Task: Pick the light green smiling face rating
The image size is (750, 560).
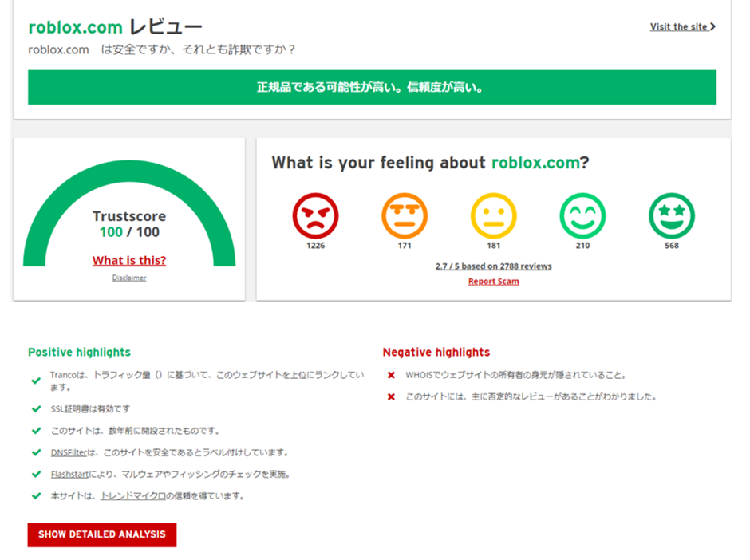Action: coord(582,215)
